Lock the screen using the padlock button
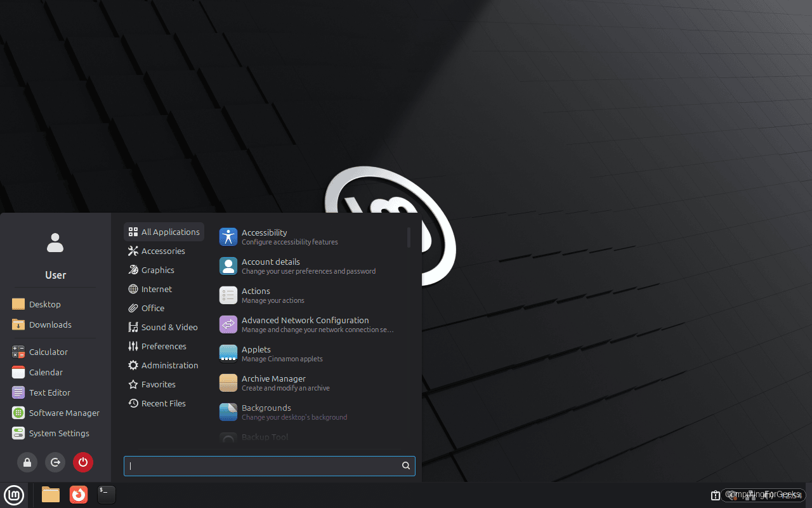Image resolution: width=812 pixels, height=508 pixels. point(27,462)
